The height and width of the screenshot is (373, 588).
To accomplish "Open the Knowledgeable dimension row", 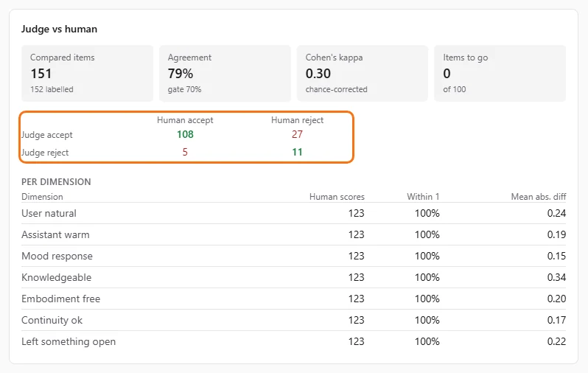I will tap(293, 277).
